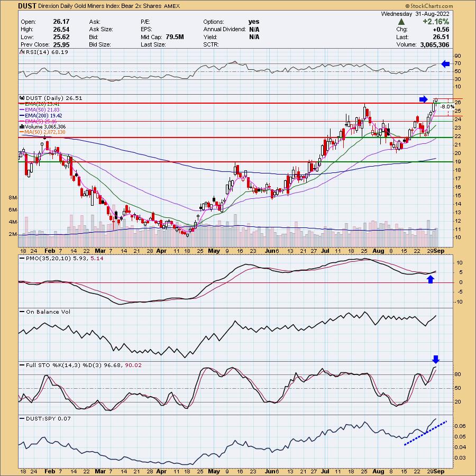The width and height of the screenshot is (476, 476).
Task: Click the -8.0% stop level annotation
Action: pos(448,106)
